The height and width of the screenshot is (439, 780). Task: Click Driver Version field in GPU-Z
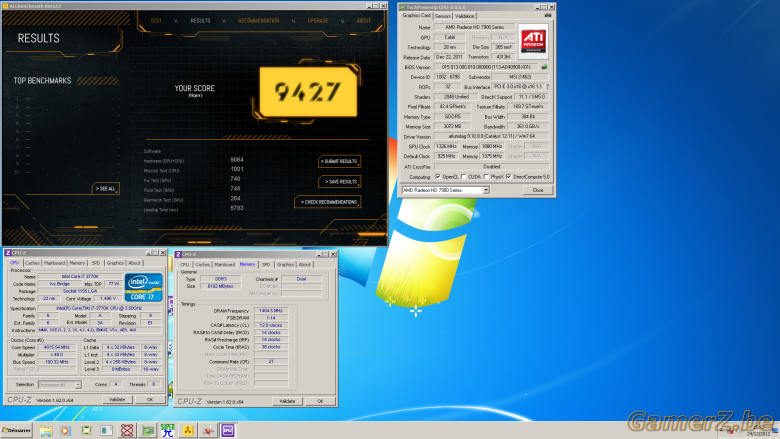pyautogui.click(x=491, y=137)
